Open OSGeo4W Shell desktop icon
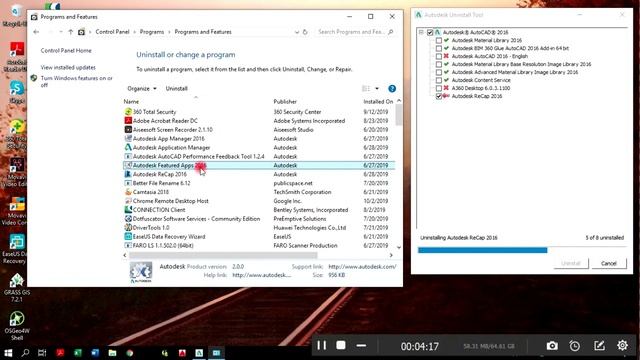 pyautogui.click(x=17, y=326)
